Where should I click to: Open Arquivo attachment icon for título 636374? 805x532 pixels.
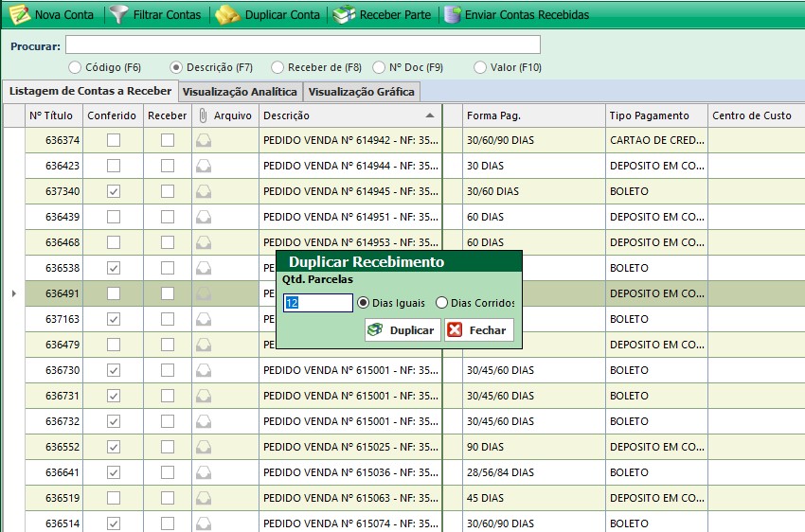[x=203, y=140]
